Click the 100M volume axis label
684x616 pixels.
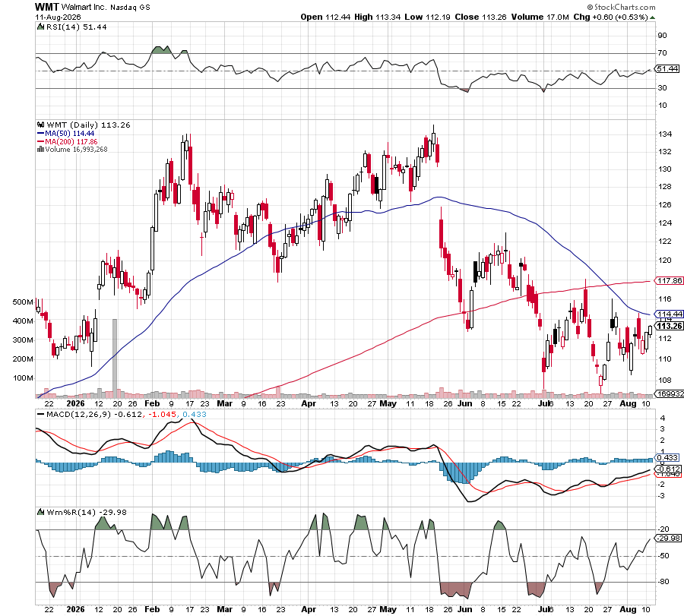[23, 378]
